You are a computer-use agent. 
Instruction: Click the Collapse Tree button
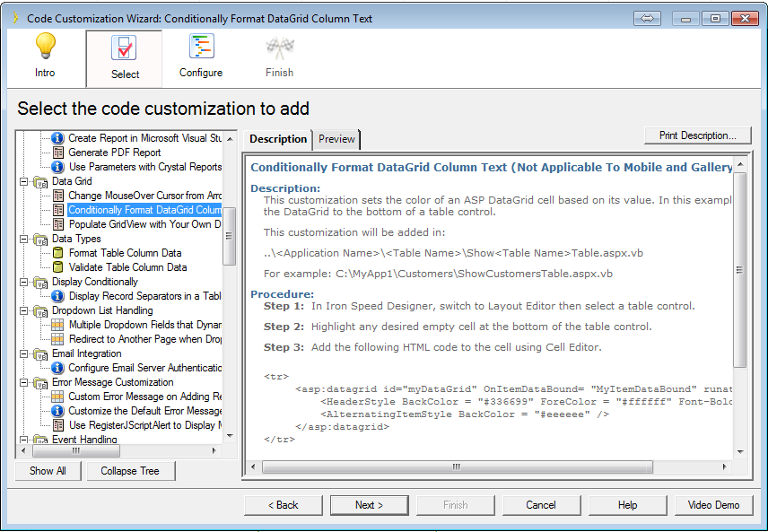tap(130, 471)
